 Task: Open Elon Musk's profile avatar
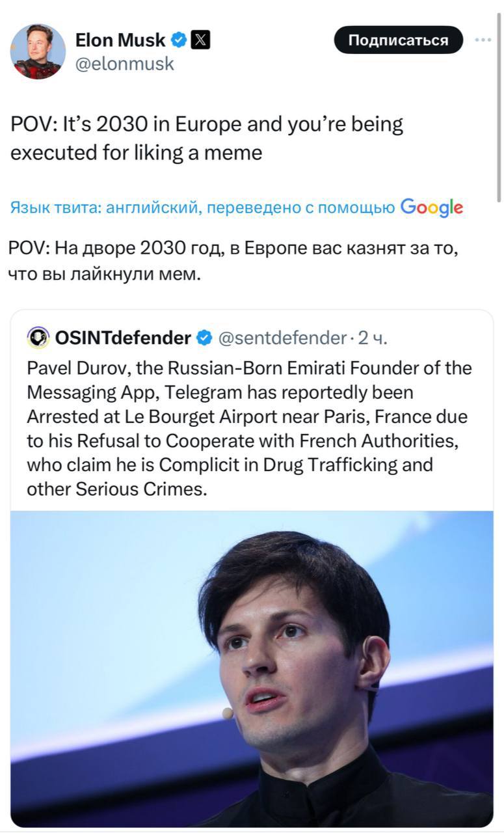[x=38, y=51]
